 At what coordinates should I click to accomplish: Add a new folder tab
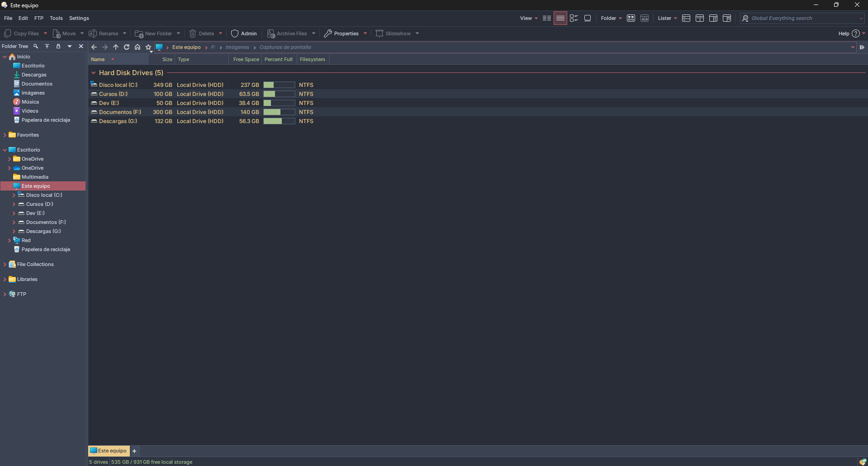(134, 451)
